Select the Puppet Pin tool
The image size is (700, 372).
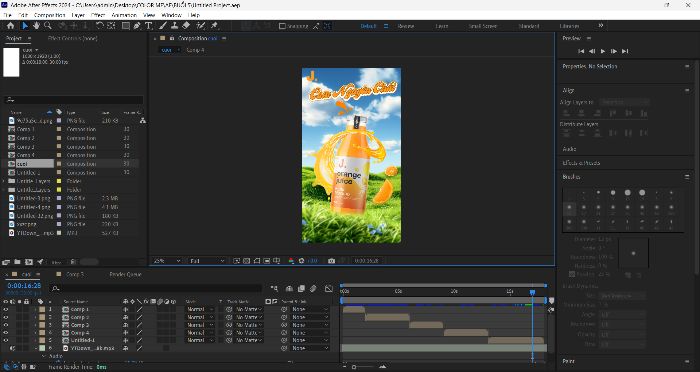pyautogui.click(x=214, y=26)
